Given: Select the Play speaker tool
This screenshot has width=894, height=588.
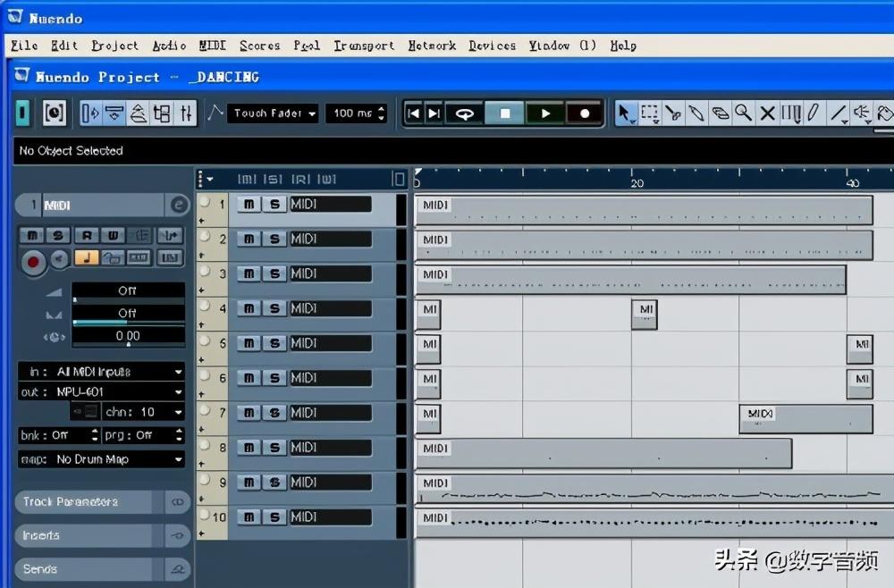Looking at the screenshot, I should point(862,113).
